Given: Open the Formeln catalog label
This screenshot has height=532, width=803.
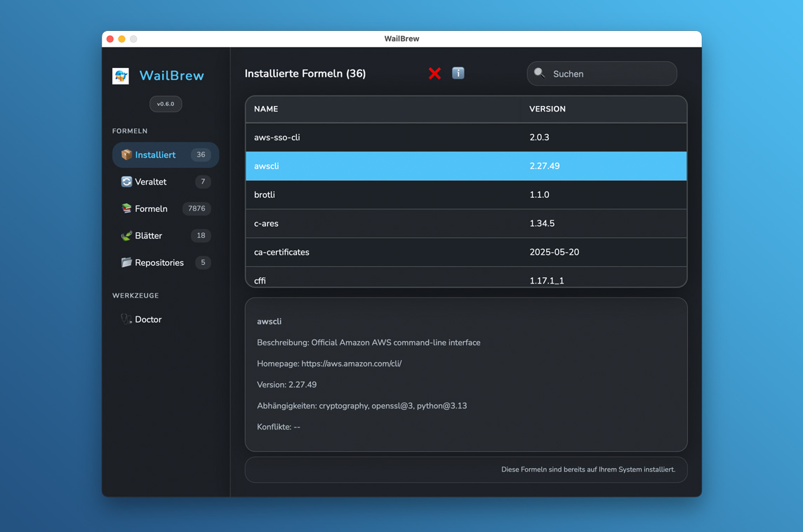Looking at the screenshot, I should (x=151, y=208).
